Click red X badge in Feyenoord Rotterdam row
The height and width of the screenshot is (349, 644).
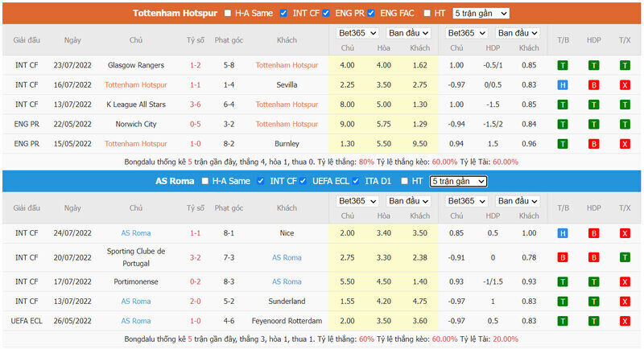pos(625,321)
